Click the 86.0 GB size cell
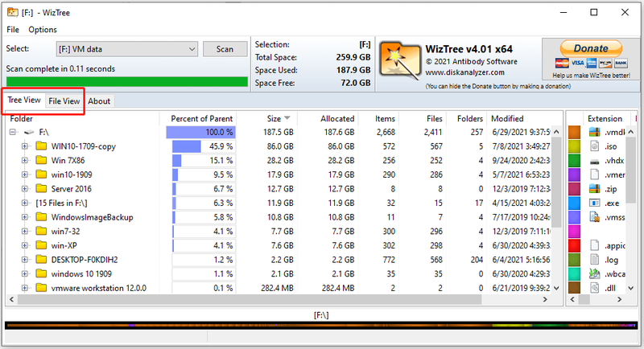Viewport: 644px width, 349px height. [280, 146]
